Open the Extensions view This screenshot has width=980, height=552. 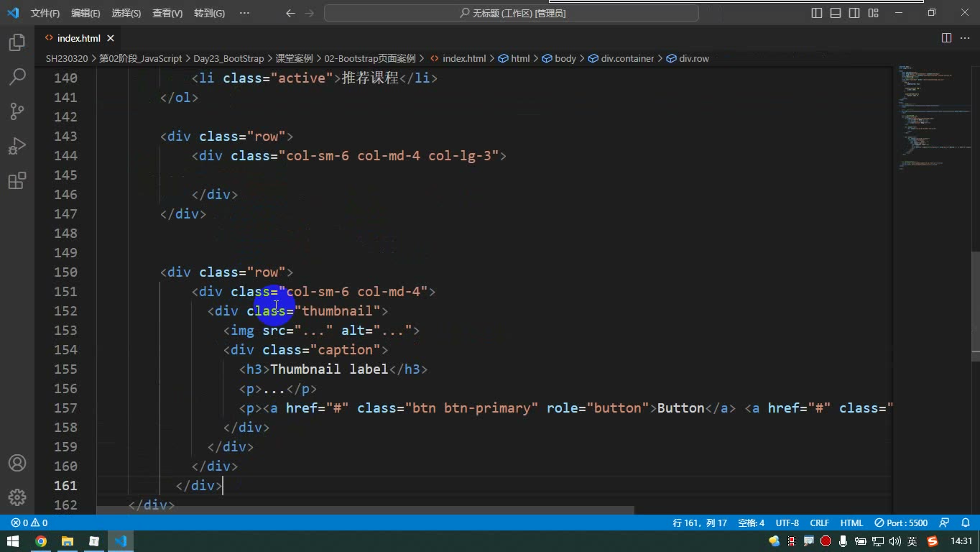[x=17, y=180]
